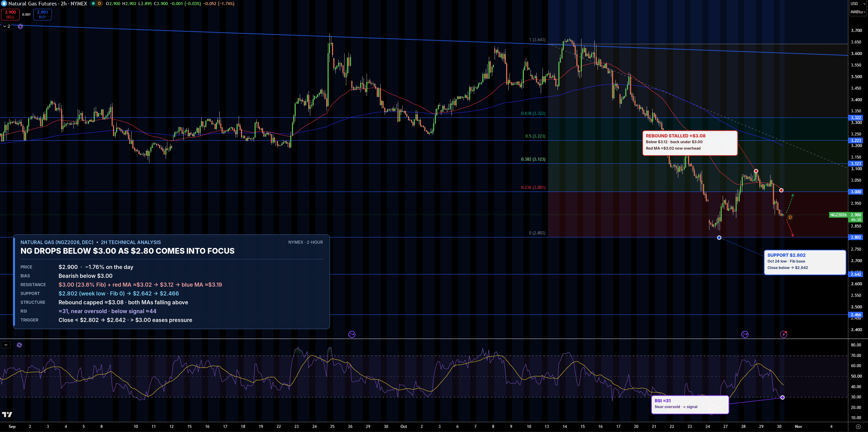This screenshot has height=432, width=868.
Task: Click the purple refresh icon in RSI pane
Action: 19,345
